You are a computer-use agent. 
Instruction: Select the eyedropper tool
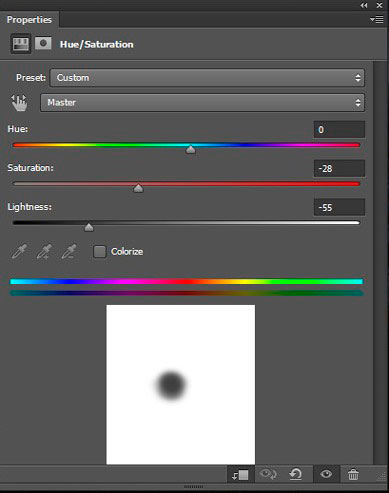[x=19, y=251]
